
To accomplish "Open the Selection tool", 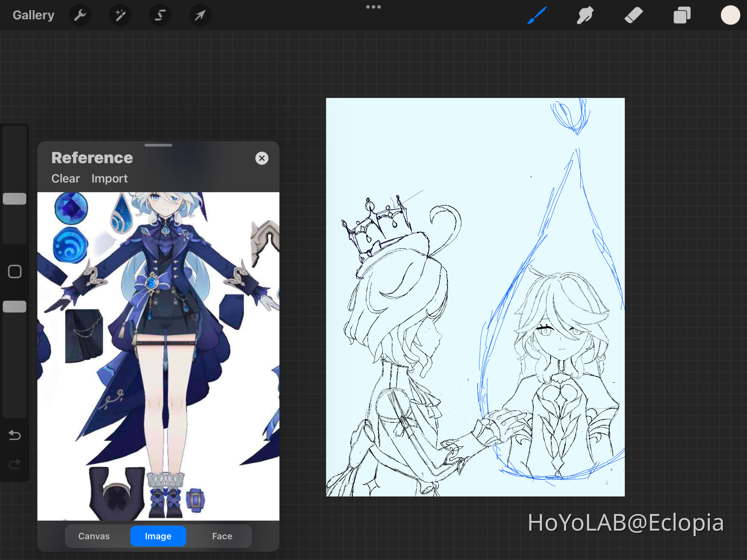I will (160, 15).
